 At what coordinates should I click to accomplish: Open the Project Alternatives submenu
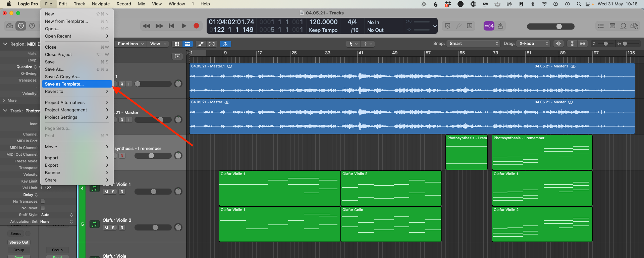pos(77,103)
